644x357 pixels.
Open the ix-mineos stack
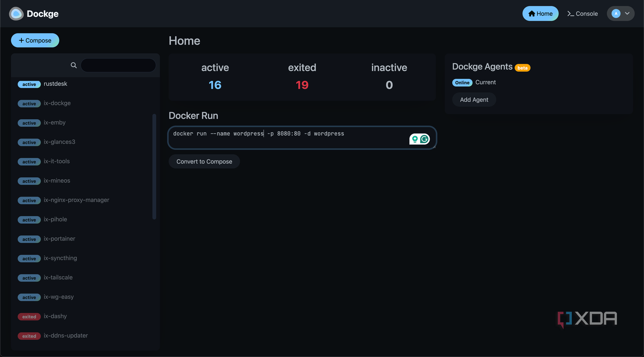pos(85,181)
